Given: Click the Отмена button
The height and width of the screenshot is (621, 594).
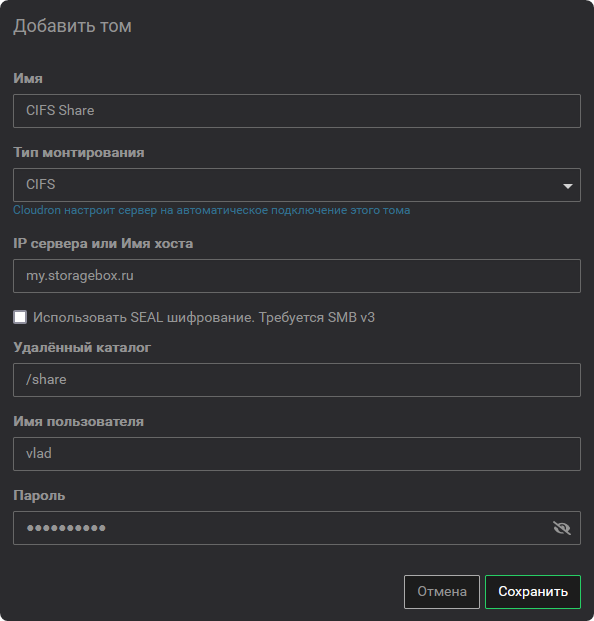Looking at the screenshot, I should coord(442,592).
